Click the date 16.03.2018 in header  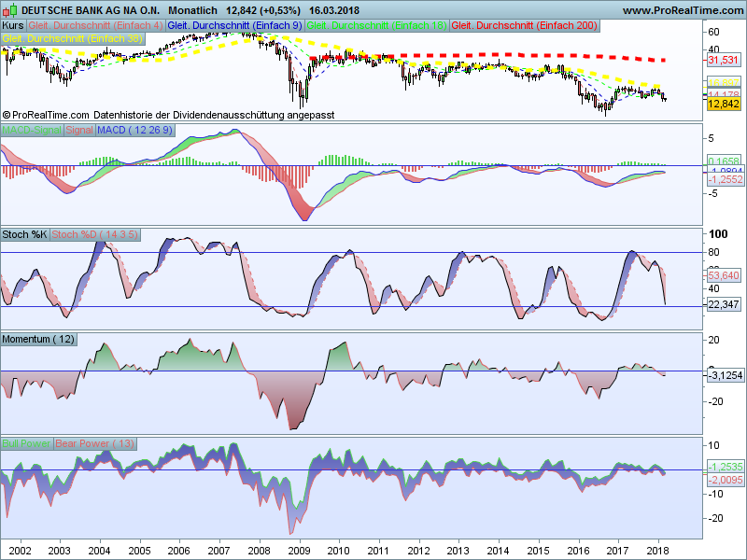tap(334, 10)
